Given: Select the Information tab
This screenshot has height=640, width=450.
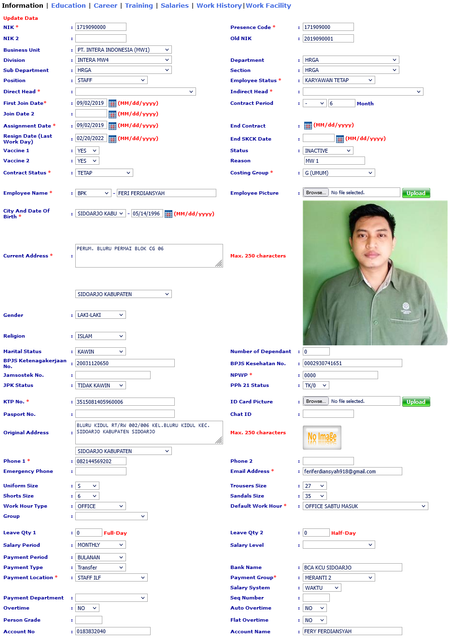Looking at the screenshot, I should (22, 6).
